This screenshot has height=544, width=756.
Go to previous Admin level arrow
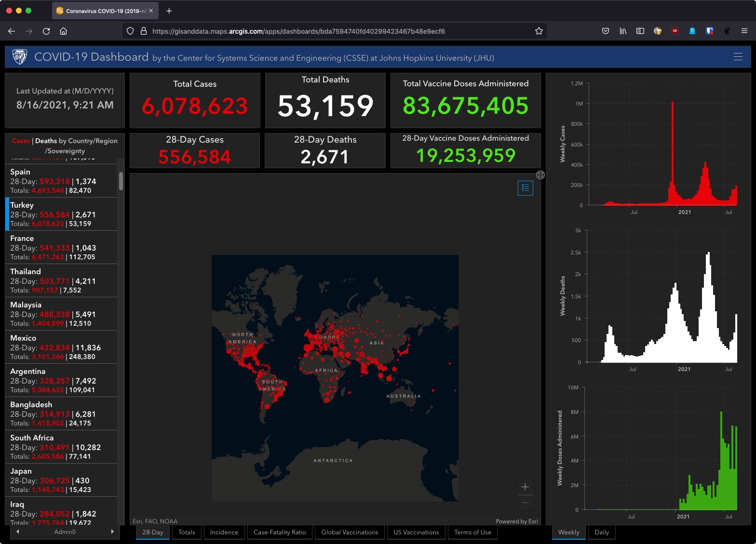pos(18,532)
